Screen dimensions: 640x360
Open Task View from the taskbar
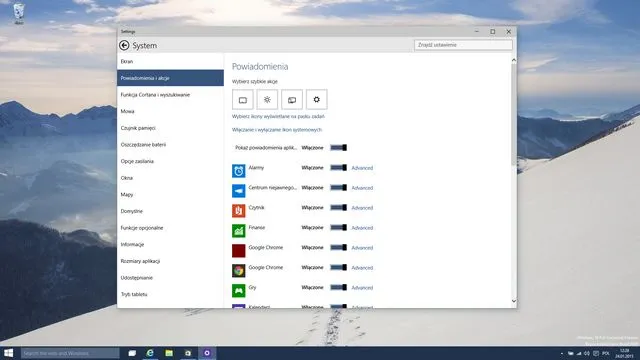click(132, 353)
